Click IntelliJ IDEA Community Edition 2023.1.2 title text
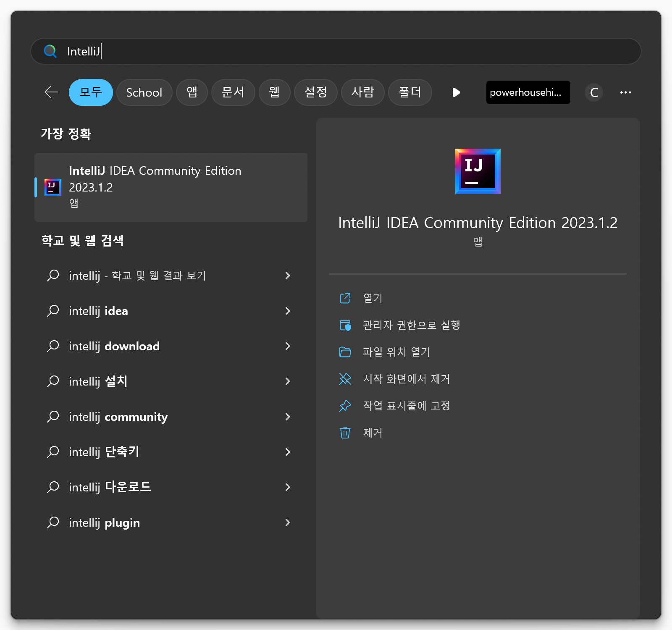The image size is (672, 630). tap(478, 223)
